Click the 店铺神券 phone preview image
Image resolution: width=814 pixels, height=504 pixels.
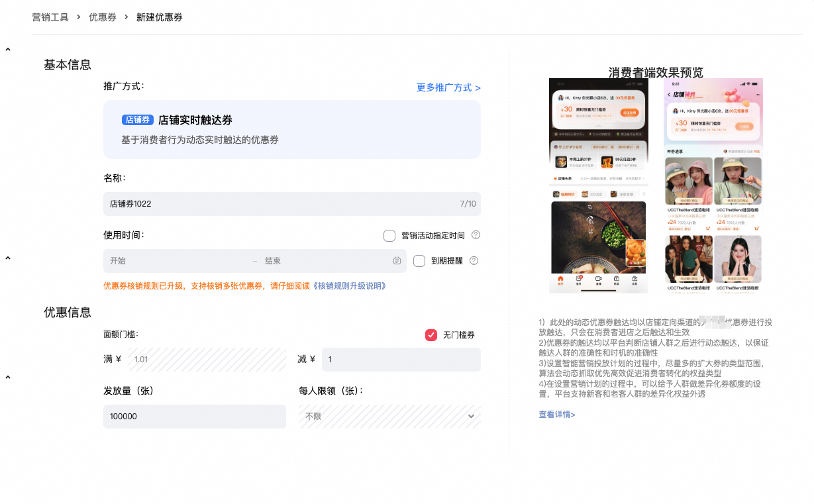coord(713,185)
